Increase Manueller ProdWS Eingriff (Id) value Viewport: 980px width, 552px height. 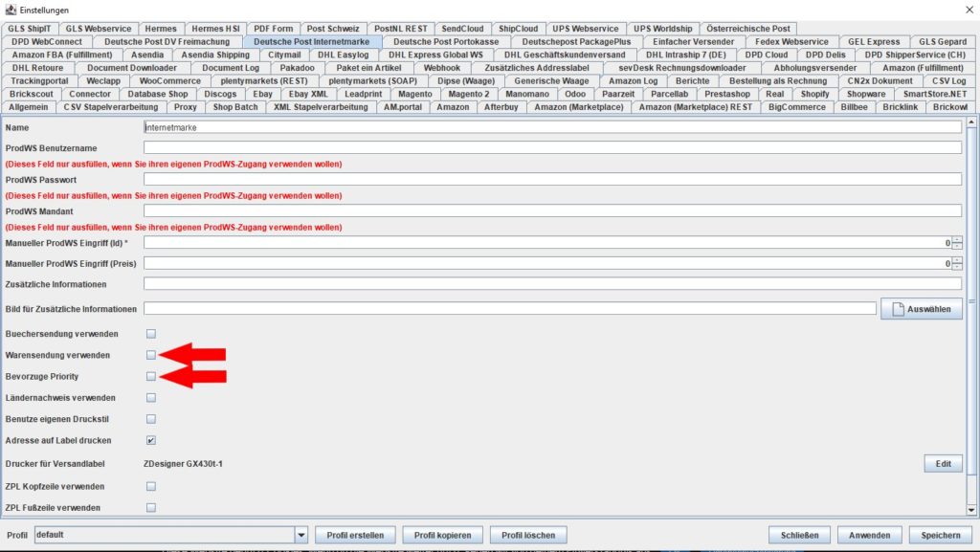coord(957,240)
